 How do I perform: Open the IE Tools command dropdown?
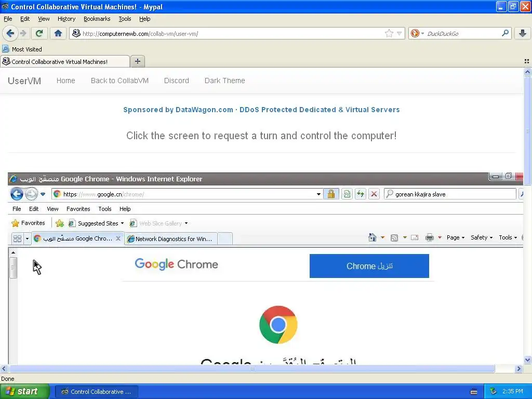click(508, 237)
